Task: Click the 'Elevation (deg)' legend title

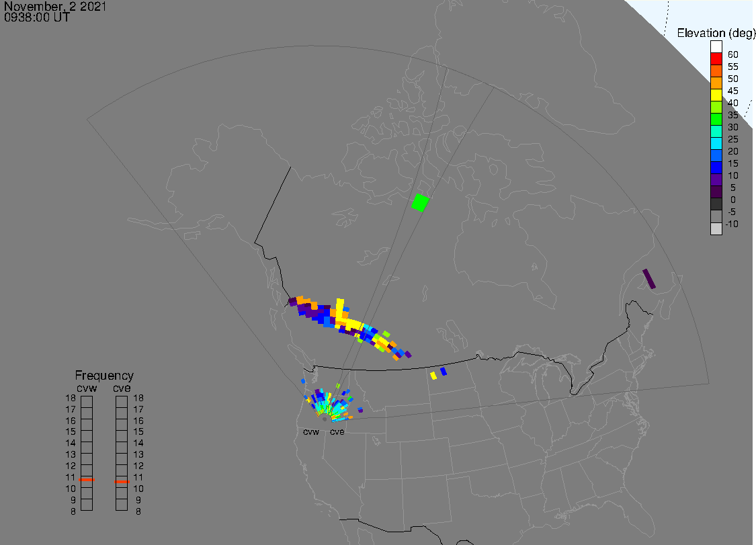Action: click(x=716, y=33)
